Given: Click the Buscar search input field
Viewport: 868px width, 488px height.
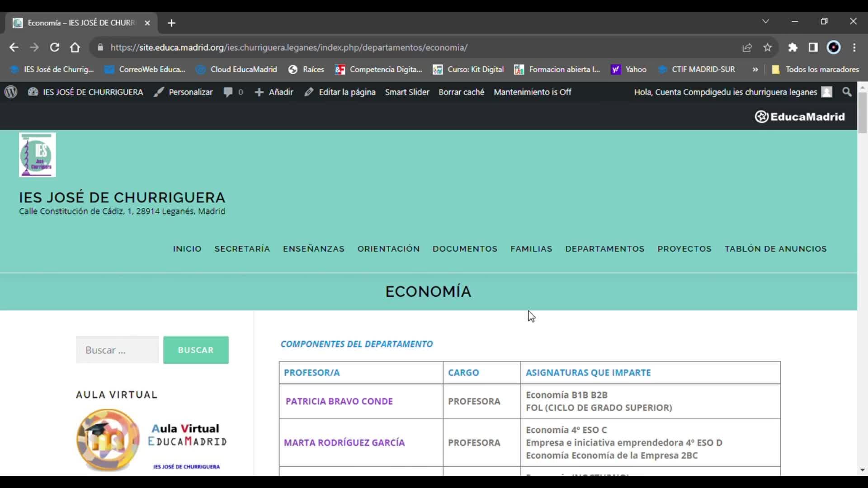Looking at the screenshot, I should (x=118, y=350).
